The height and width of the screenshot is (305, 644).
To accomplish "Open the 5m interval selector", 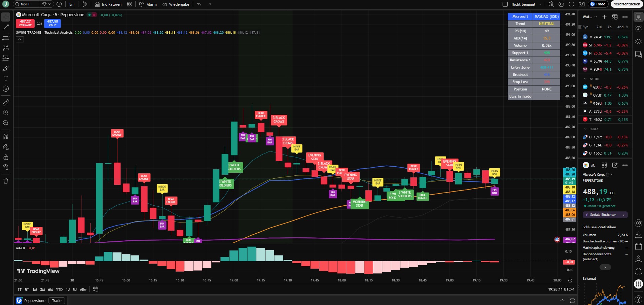I will (x=72, y=4).
